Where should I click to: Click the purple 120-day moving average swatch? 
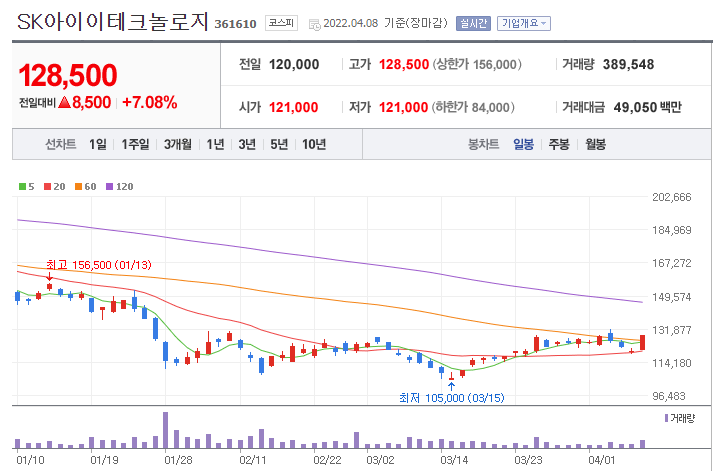[109, 186]
